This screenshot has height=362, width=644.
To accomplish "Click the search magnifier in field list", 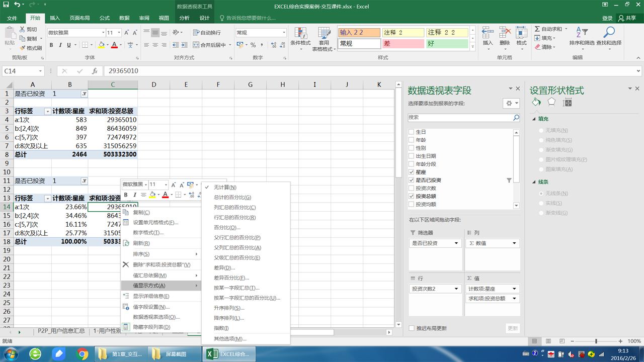I will pyautogui.click(x=516, y=118).
